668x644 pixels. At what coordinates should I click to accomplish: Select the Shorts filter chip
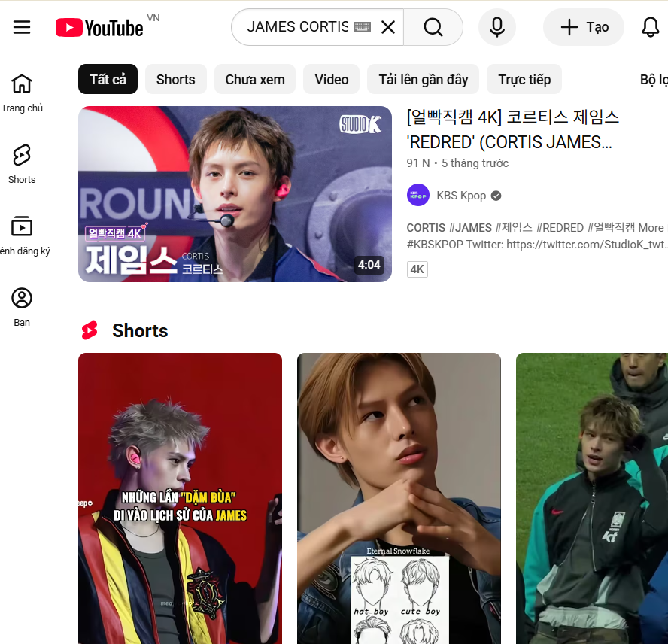(175, 79)
